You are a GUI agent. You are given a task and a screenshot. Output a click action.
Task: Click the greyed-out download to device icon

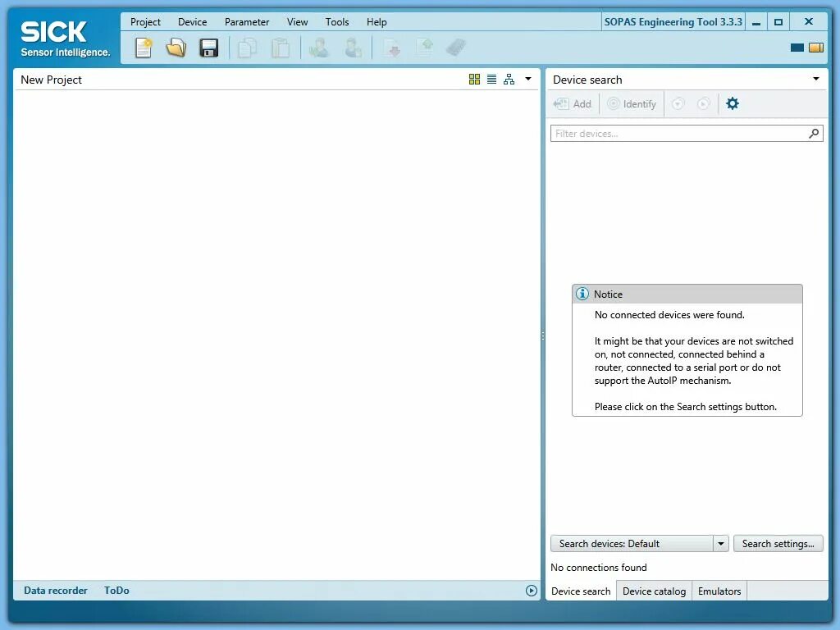click(x=392, y=48)
